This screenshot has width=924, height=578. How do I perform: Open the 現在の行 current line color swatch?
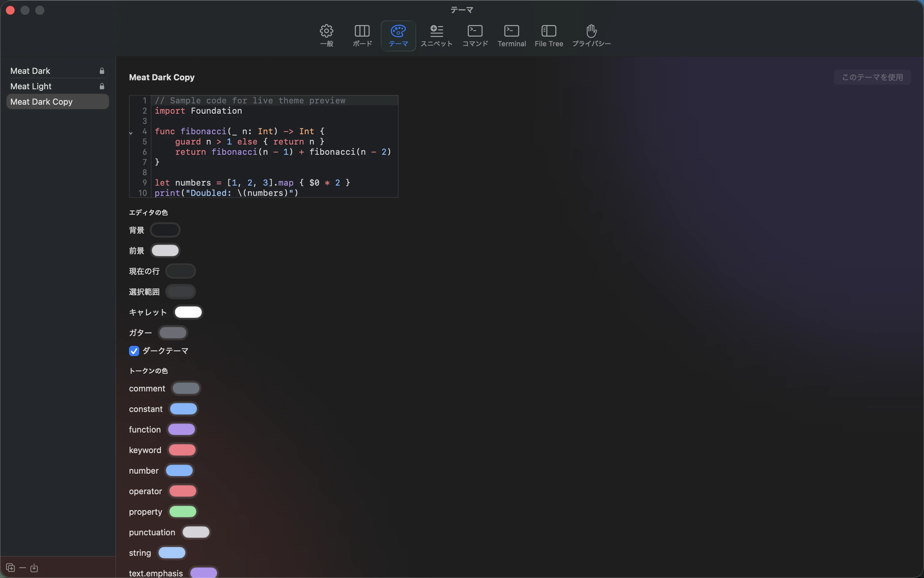pos(181,271)
